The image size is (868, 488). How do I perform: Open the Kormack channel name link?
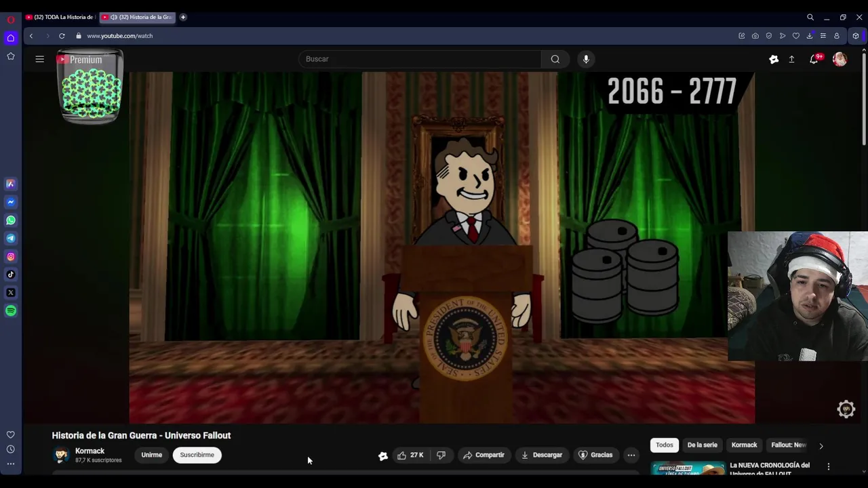pos(90,451)
